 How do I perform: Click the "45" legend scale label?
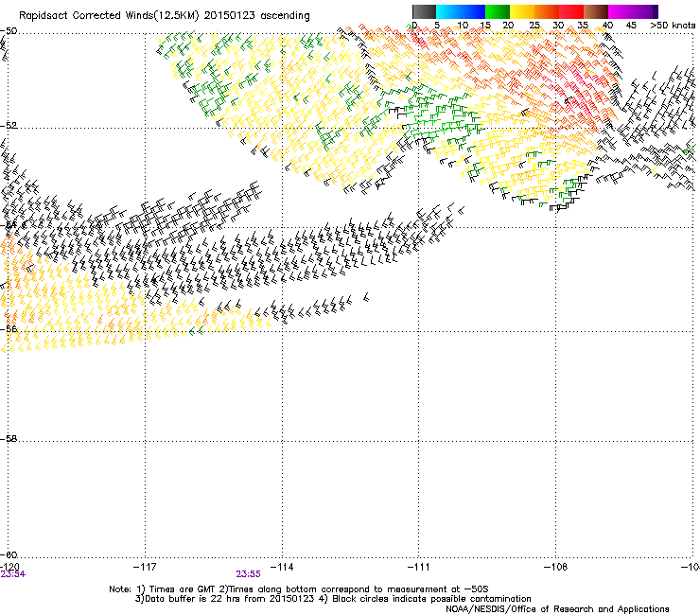pos(631,26)
